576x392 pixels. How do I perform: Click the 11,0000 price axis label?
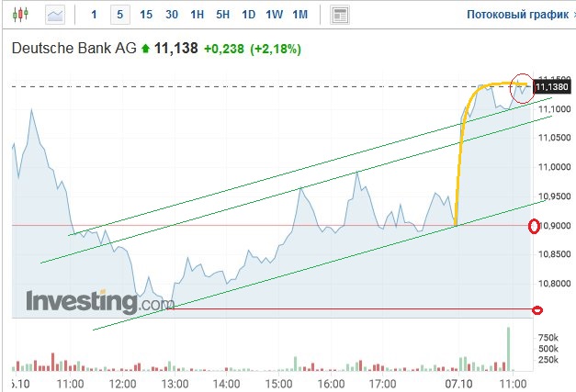tap(554, 167)
